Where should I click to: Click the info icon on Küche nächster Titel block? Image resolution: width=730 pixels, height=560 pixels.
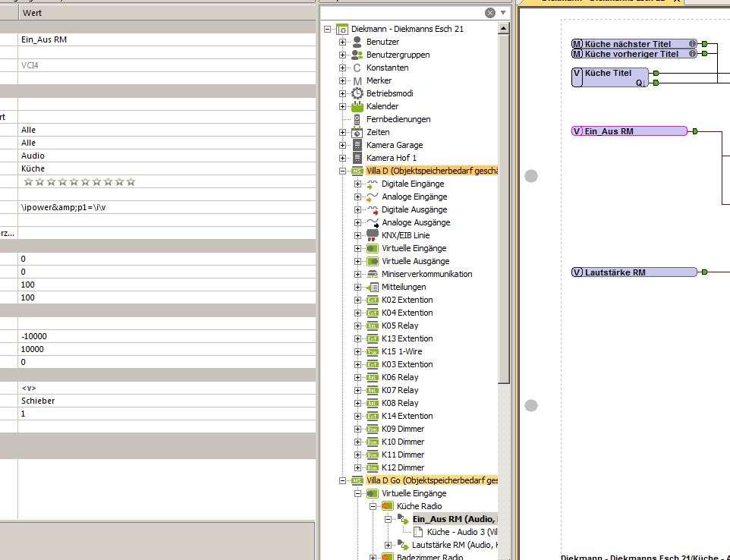point(693,44)
